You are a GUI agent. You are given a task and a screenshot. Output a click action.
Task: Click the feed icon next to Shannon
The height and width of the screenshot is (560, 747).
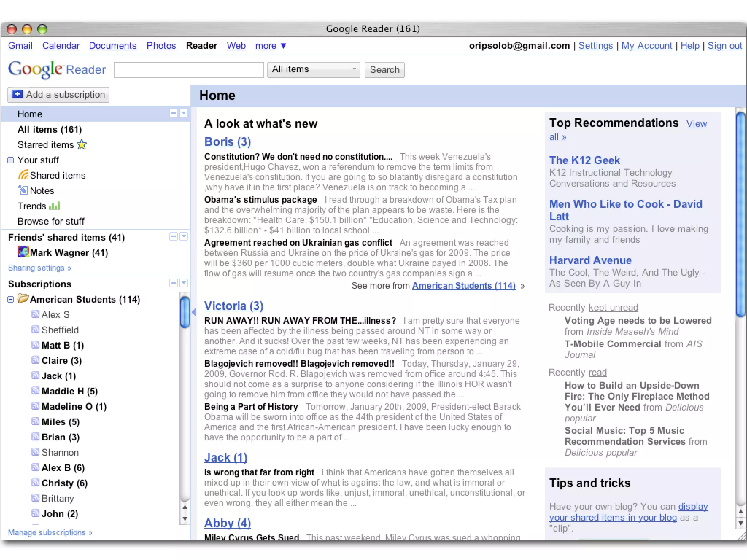[35, 452]
